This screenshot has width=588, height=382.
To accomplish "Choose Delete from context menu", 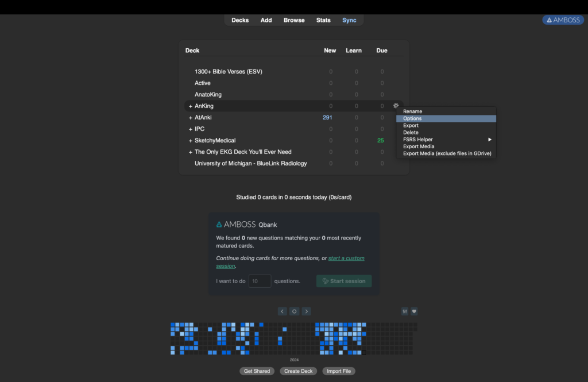I will coord(446,133).
